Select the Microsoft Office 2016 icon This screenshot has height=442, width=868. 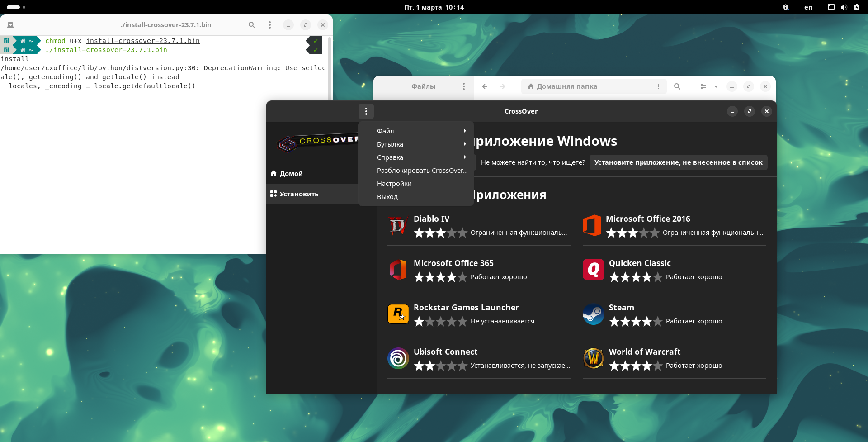click(592, 225)
